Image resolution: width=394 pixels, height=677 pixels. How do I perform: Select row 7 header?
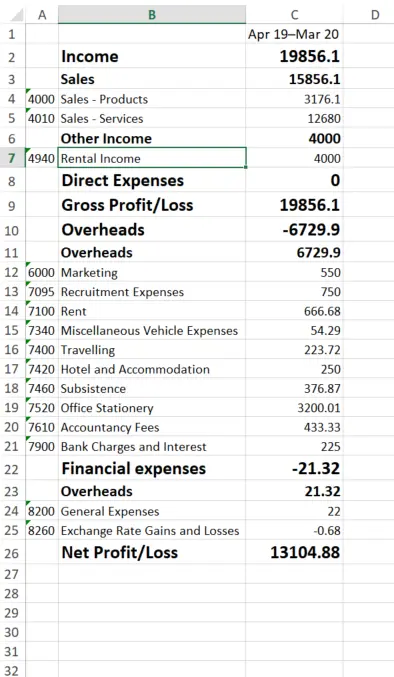pyautogui.click(x=12, y=158)
